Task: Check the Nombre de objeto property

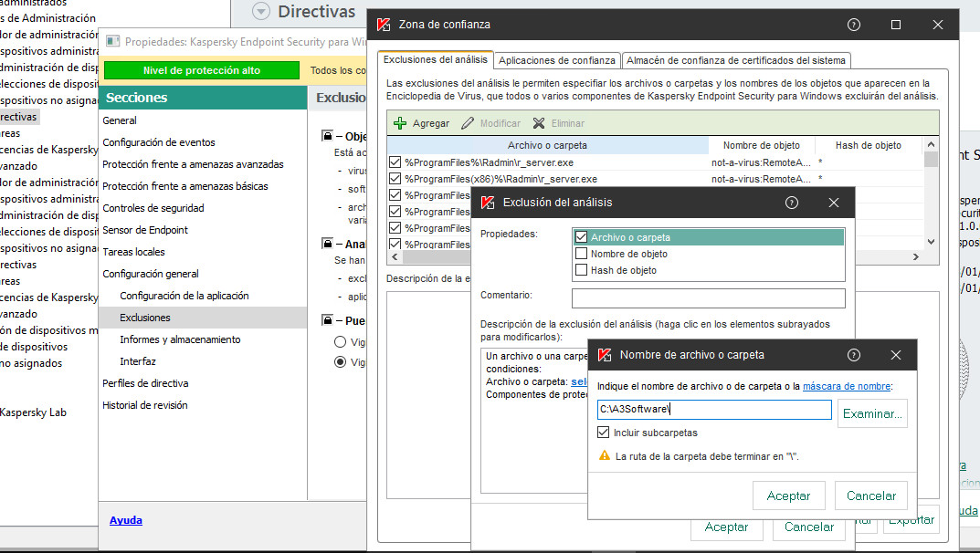Action: click(581, 254)
